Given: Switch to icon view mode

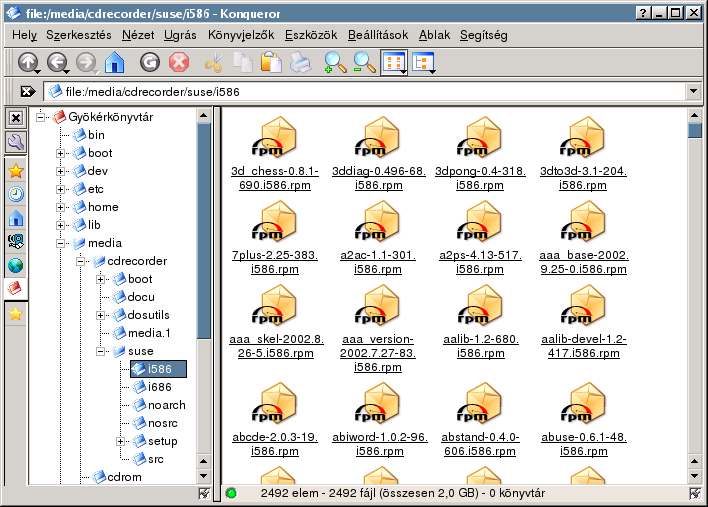Looking at the screenshot, I should pyautogui.click(x=394, y=62).
